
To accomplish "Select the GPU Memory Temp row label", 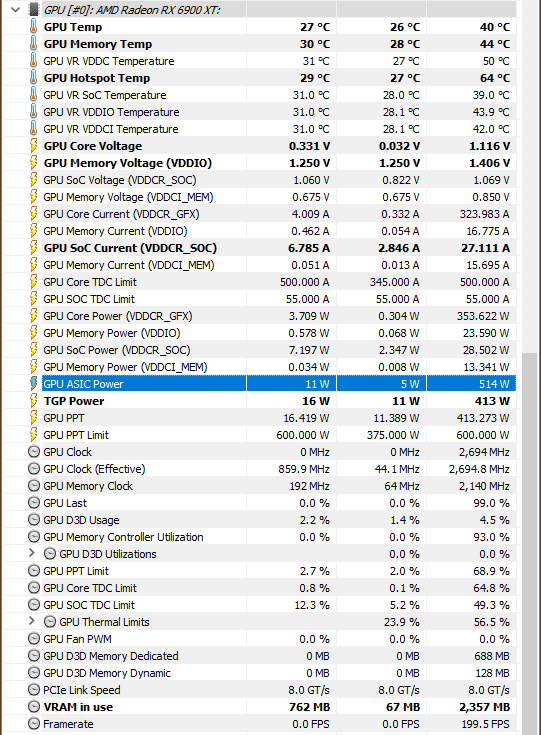I will (x=98, y=44).
